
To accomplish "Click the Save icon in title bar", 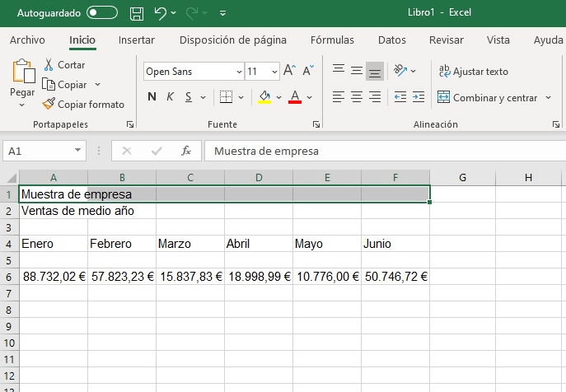I will (137, 13).
